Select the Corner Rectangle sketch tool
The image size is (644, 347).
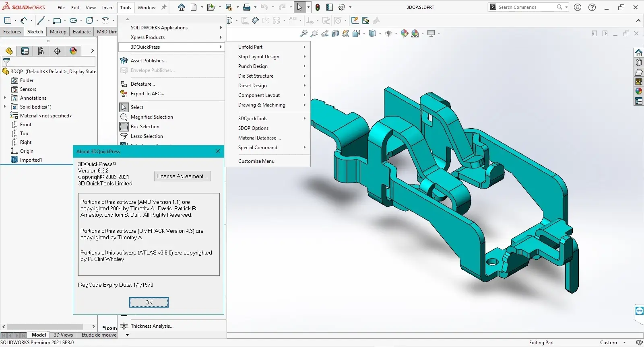pyautogui.click(x=57, y=20)
